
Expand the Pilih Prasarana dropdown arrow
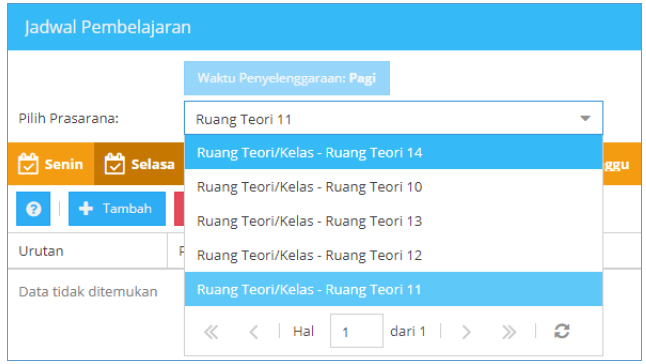pos(585,119)
